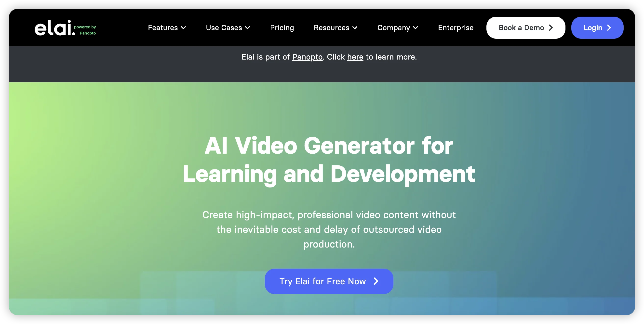The width and height of the screenshot is (644, 324).
Task: Click the blue Login button
Action: tap(597, 28)
